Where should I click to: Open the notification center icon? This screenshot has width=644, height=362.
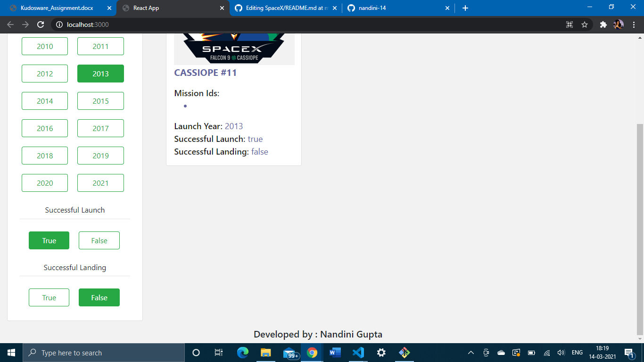point(629,353)
